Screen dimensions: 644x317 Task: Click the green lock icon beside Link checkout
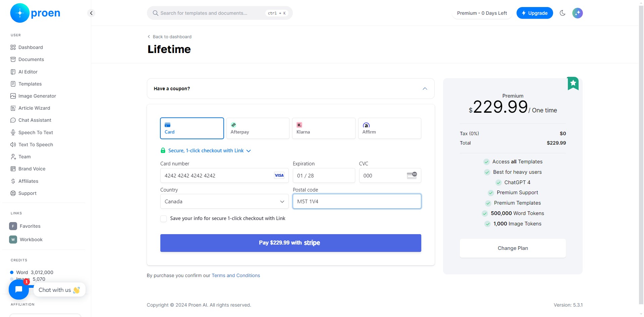pyautogui.click(x=163, y=151)
